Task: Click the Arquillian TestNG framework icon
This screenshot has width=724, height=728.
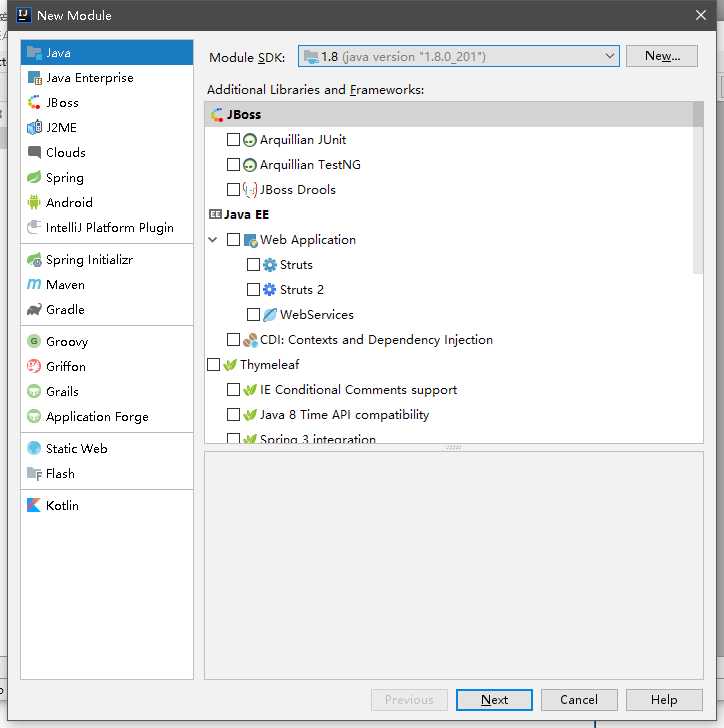Action: click(x=250, y=165)
